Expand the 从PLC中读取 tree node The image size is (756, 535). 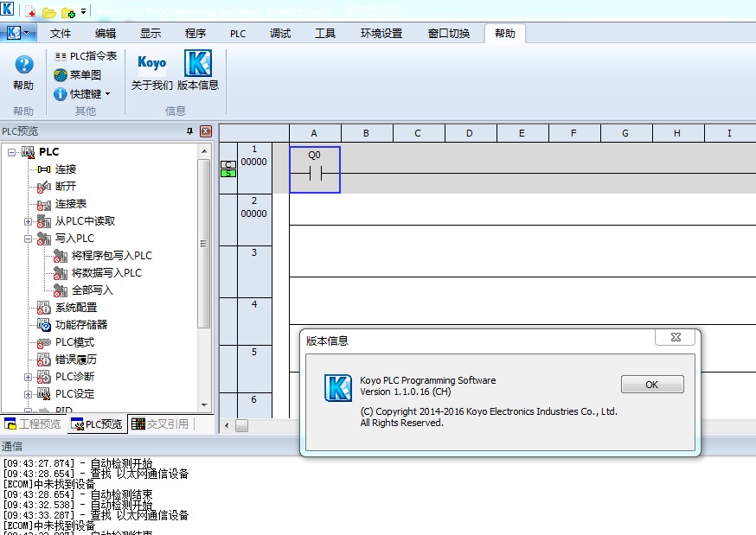29,221
